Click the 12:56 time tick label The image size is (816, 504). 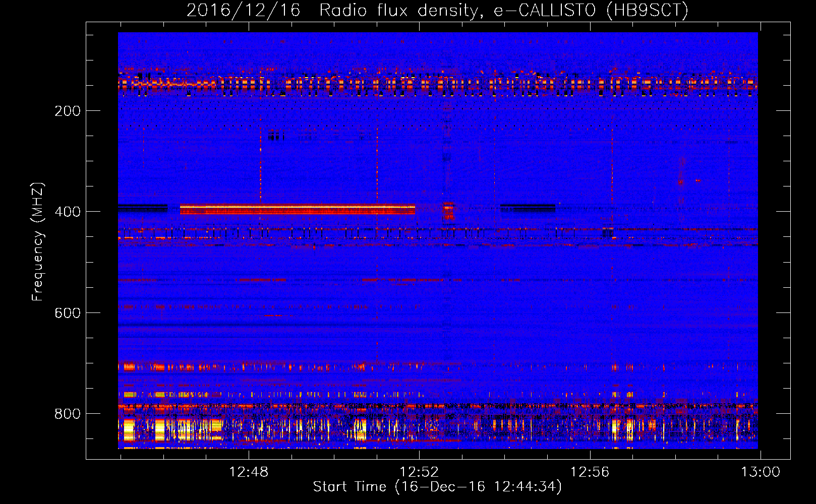pyautogui.click(x=590, y=472)
